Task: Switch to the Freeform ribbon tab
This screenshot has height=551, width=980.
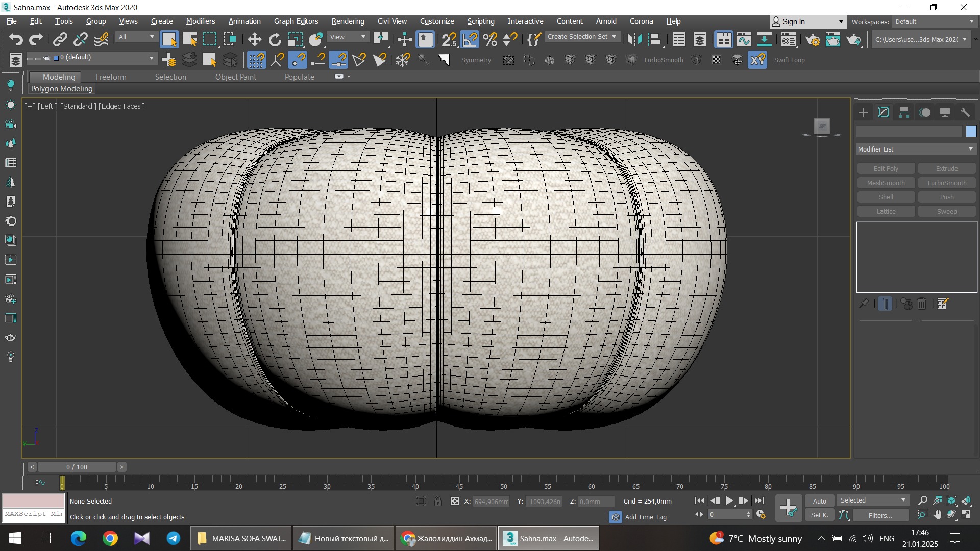Action: (x=111, y=77)
